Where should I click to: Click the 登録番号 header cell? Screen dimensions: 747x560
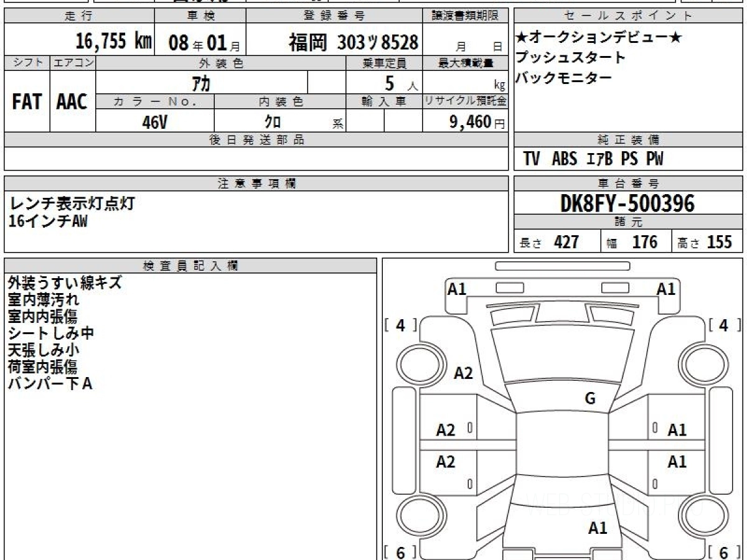coord(335,16)
